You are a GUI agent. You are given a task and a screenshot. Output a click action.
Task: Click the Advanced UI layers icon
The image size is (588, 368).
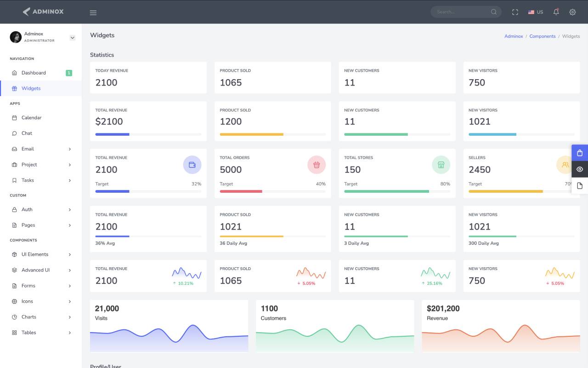[x=14, y=270]
